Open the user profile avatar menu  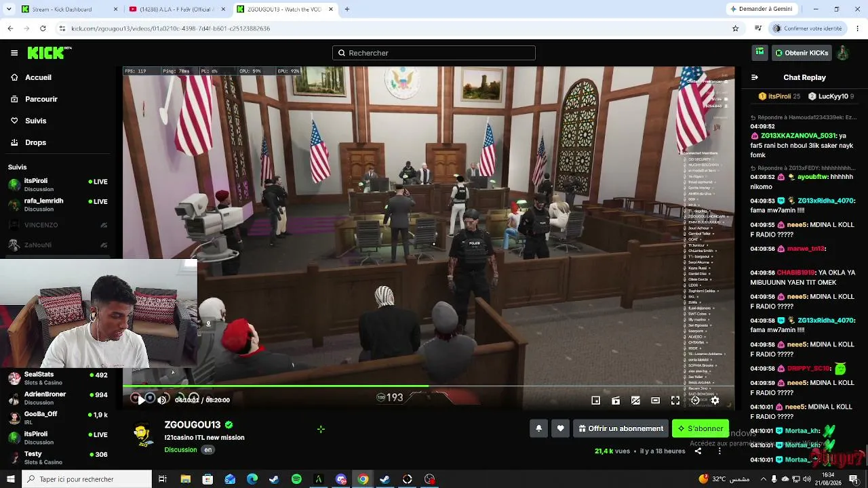(x=842, y=53)
